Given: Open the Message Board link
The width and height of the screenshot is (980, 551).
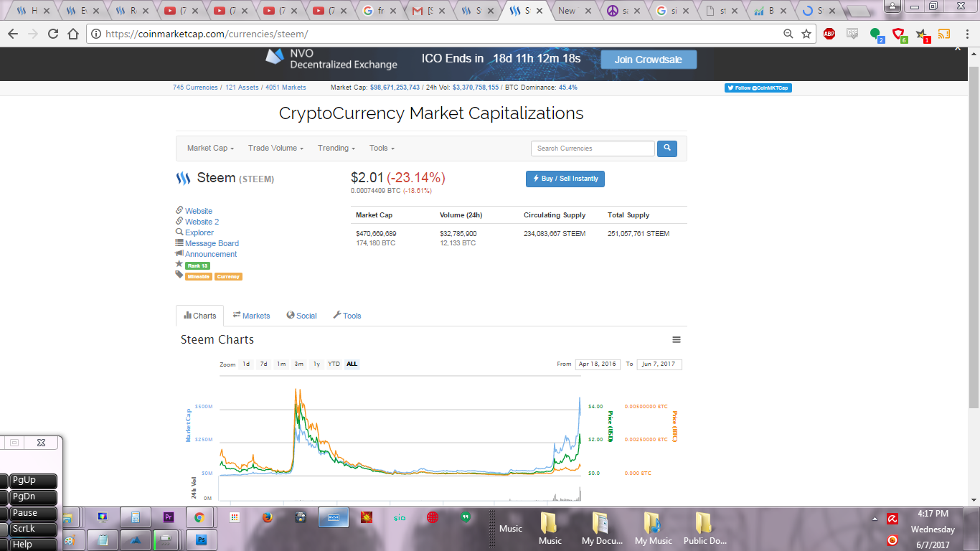Looking at the screenshot, I should [x=212, y=243].
